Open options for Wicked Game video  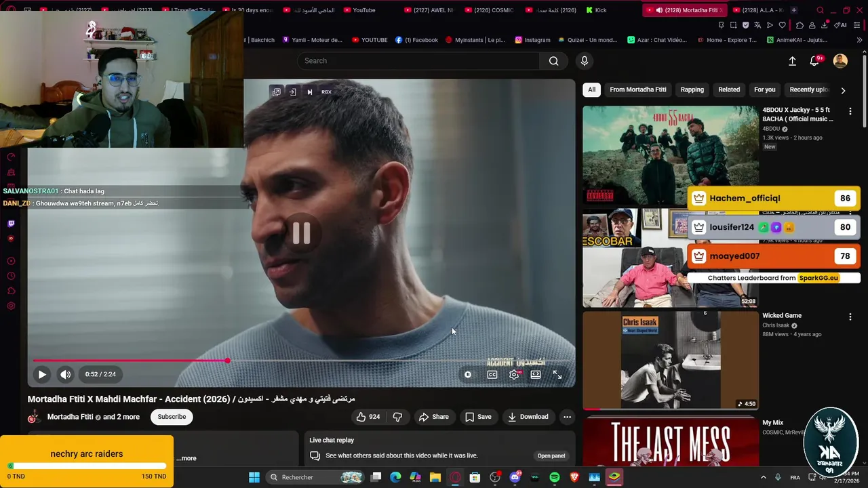pos(850,317)
